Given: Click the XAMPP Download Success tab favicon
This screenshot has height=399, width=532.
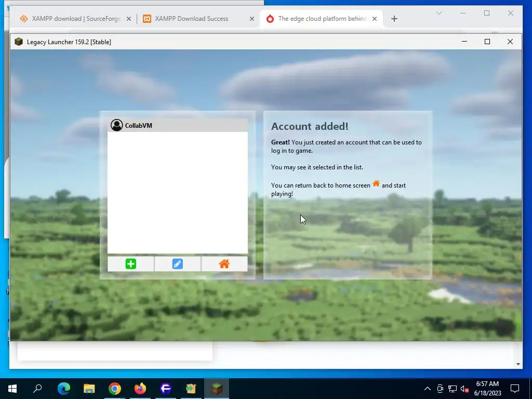Looking at the screenshot, I should [x=147, y=19].
